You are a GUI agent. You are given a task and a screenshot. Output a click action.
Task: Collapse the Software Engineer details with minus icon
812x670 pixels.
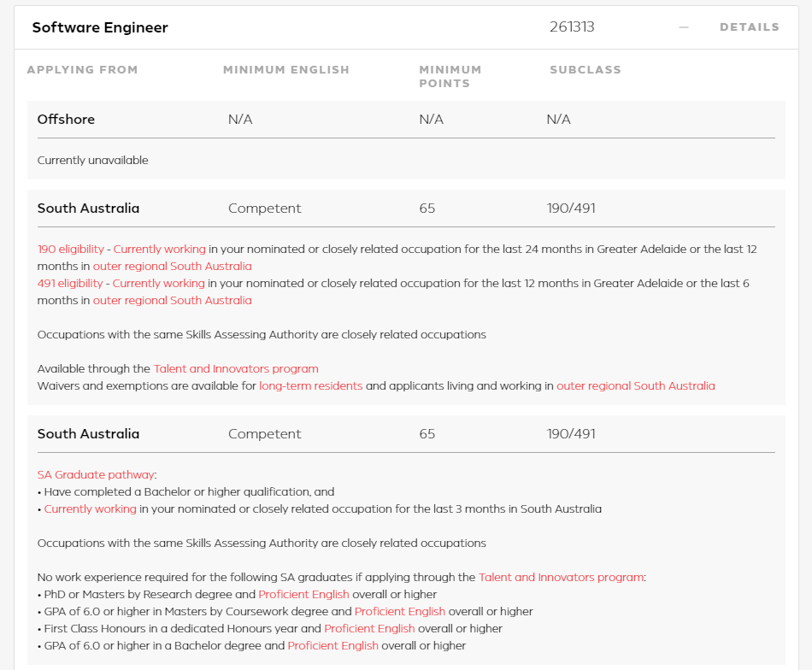(684, 27)
